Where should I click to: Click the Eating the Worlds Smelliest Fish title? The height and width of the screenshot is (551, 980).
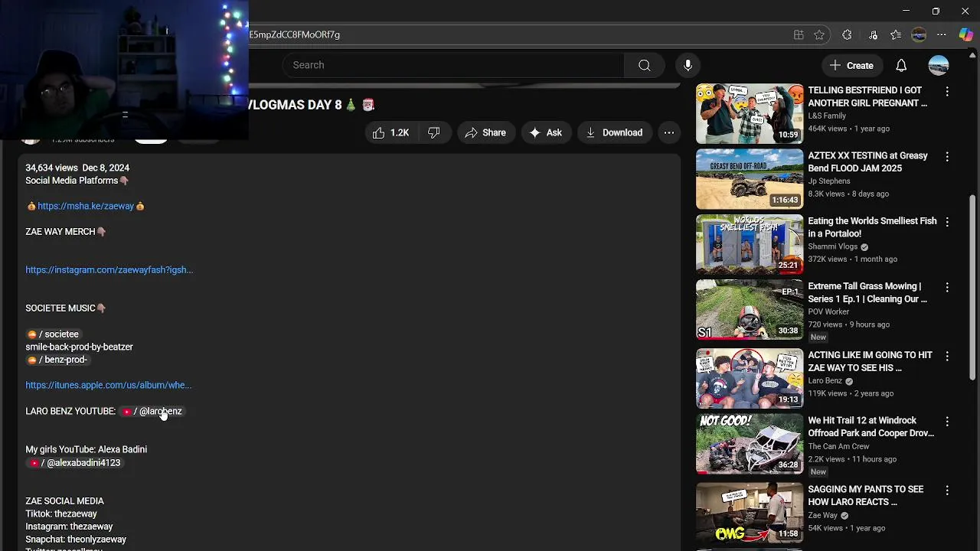click(872, 227)
